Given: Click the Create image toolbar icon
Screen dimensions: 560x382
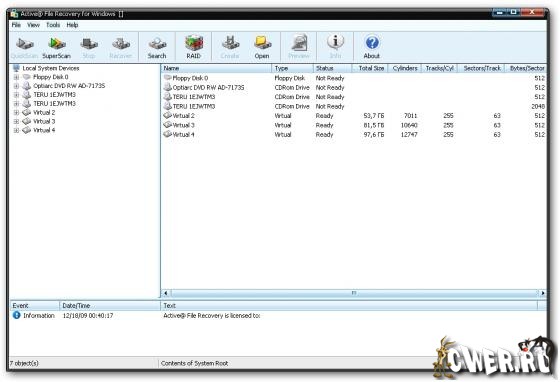Looking at the screenshot, I should click(x=230, y=47).
